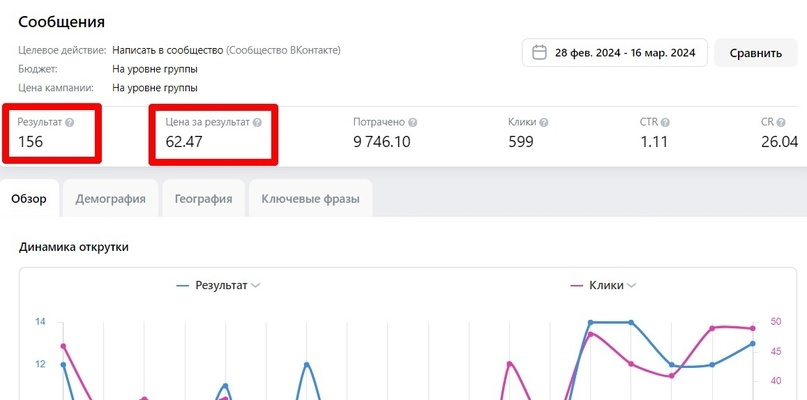Open help icon next to Результат metric
The image size is (807, 400).
tap(69, 123)
